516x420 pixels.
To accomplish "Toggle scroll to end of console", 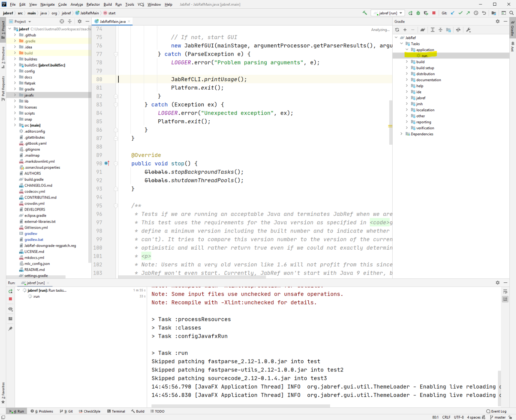I will [x=505, y=299].
